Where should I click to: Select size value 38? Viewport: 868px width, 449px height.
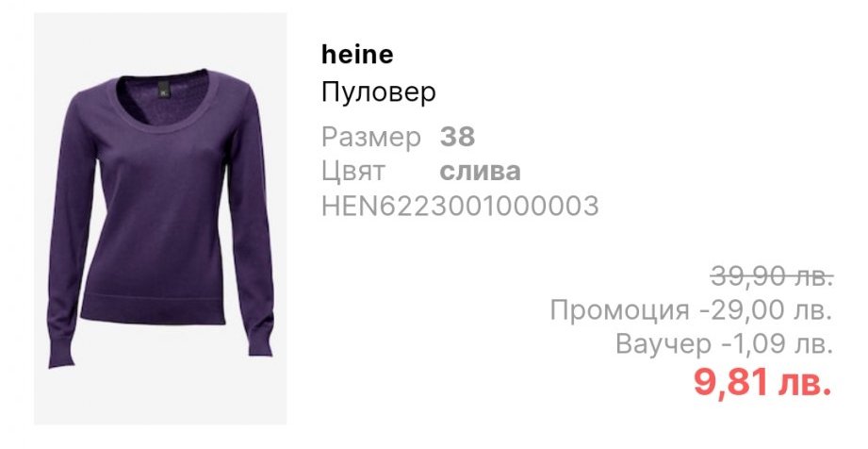coord(457,137)
